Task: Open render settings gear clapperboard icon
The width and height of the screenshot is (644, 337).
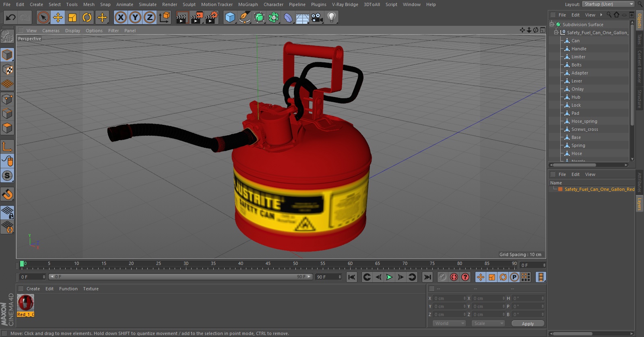Action: [212, 17]
